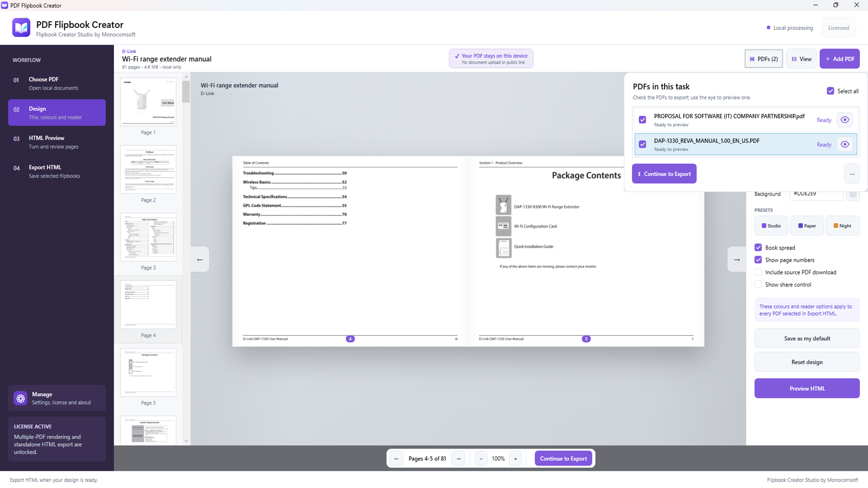Click the Reset design button
This screenshot has width=868, height=488.
[807, 362]
